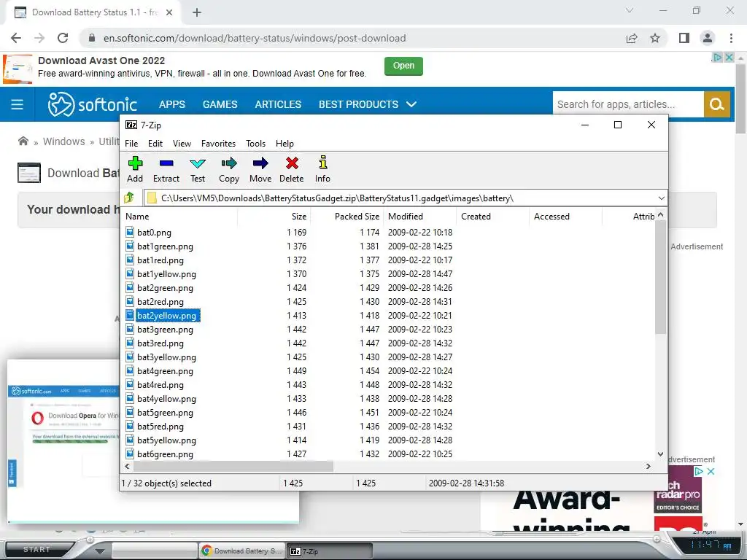Switch to 7-Zip taskbar button
The height and width of the screenshot is (560, 747).
(x=330, y=551)
